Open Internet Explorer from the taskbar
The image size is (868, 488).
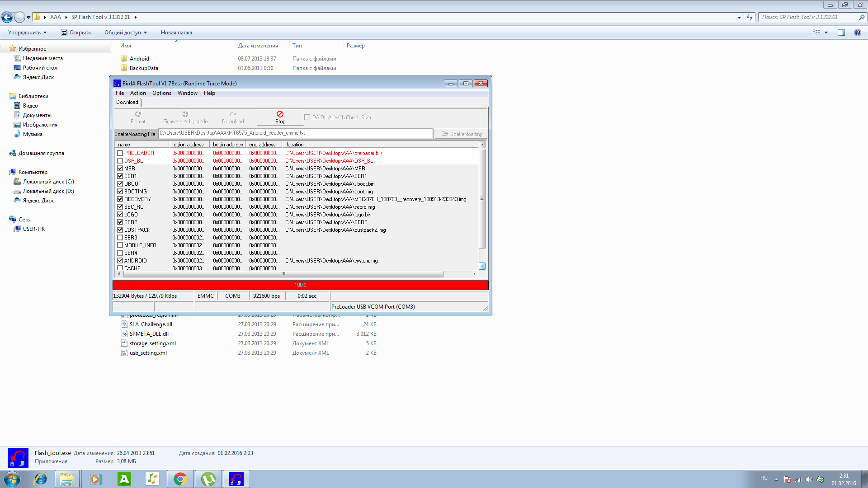pyautogui.click(x=40, y=479)
